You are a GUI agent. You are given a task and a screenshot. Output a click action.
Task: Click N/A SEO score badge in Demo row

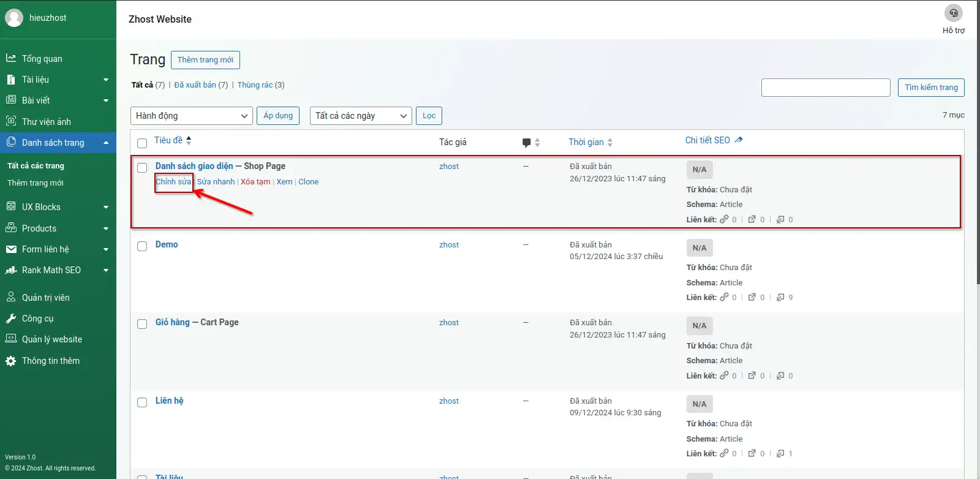(699, 248)
